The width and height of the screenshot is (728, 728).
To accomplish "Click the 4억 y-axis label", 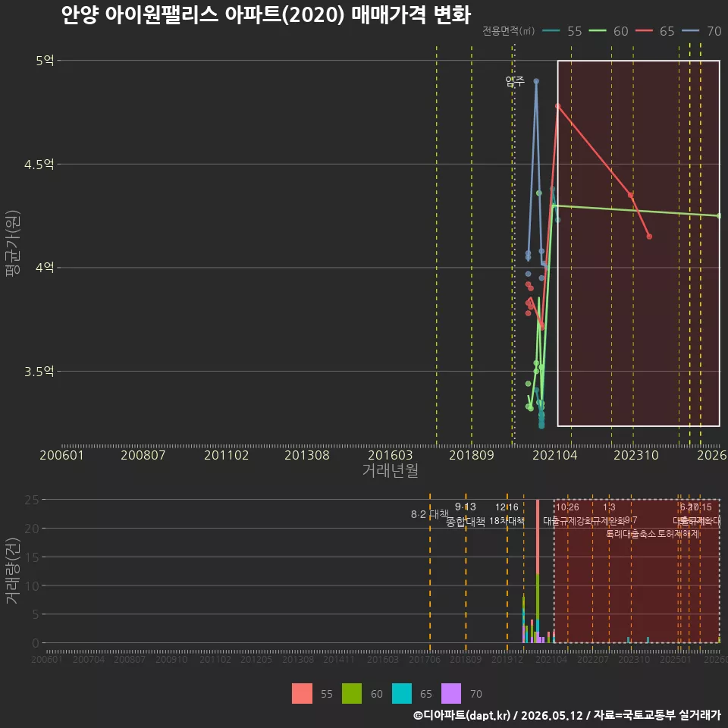I will click(45, 268).
